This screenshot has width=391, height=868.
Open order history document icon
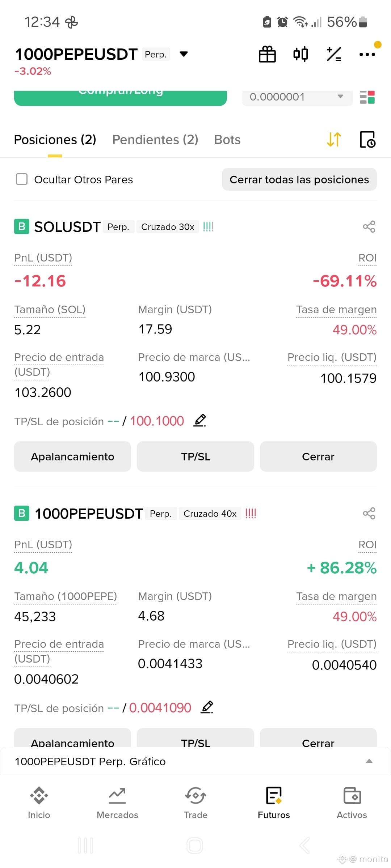368,140
